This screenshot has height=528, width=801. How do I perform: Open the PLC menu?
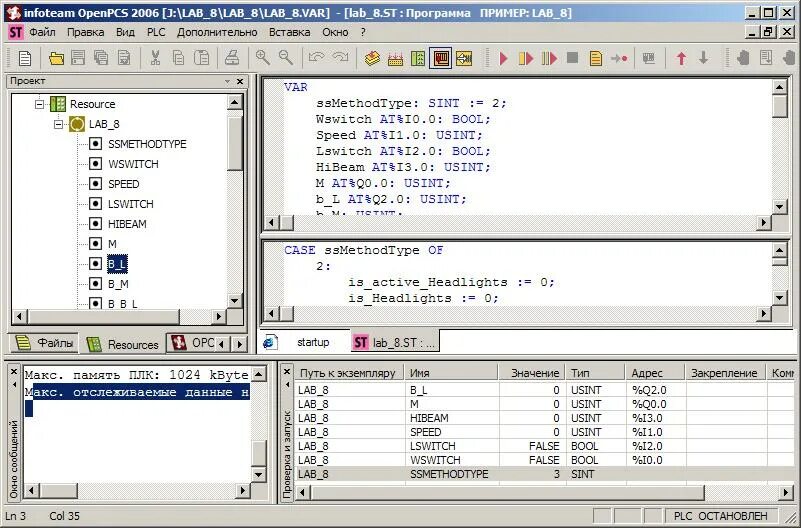pyautogui.click(x=156, y=32)
